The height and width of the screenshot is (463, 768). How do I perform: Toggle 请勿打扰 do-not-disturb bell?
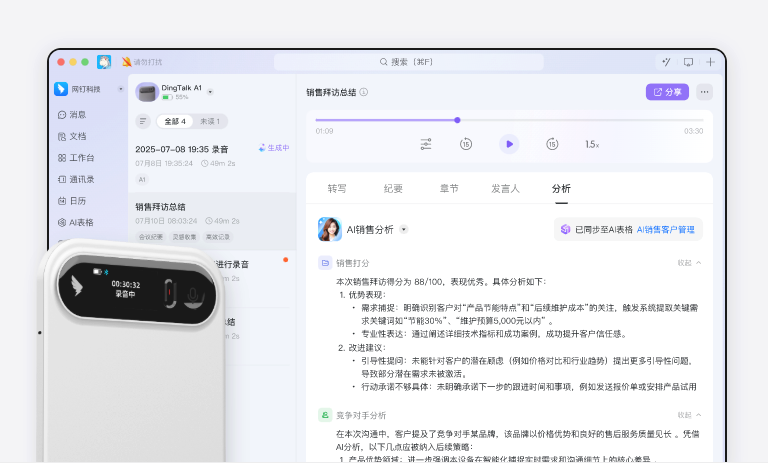[127, 62]
